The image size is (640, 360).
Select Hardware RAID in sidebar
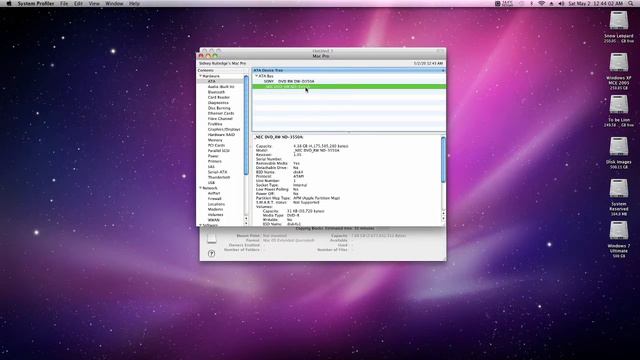[x=221, y=134]
